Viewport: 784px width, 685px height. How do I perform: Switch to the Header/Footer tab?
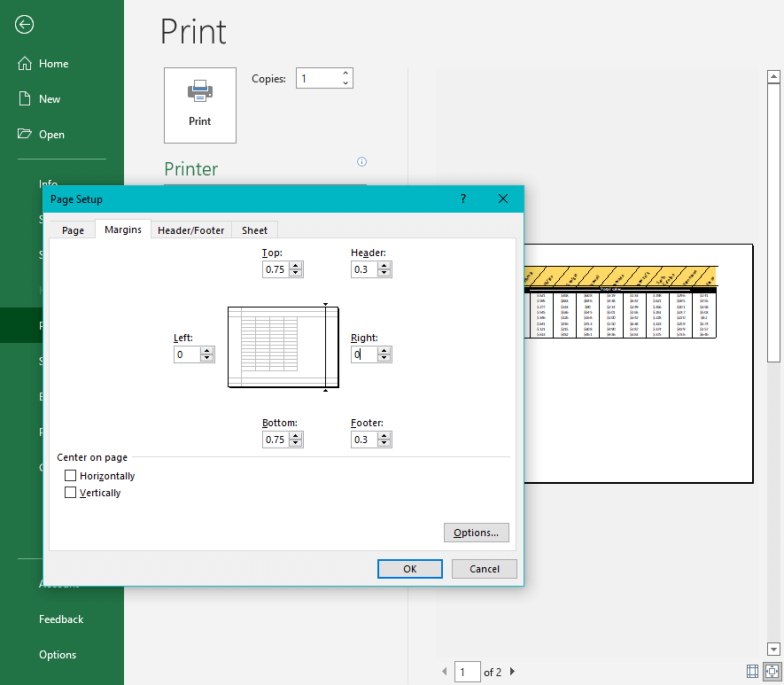tap(190, 230)
